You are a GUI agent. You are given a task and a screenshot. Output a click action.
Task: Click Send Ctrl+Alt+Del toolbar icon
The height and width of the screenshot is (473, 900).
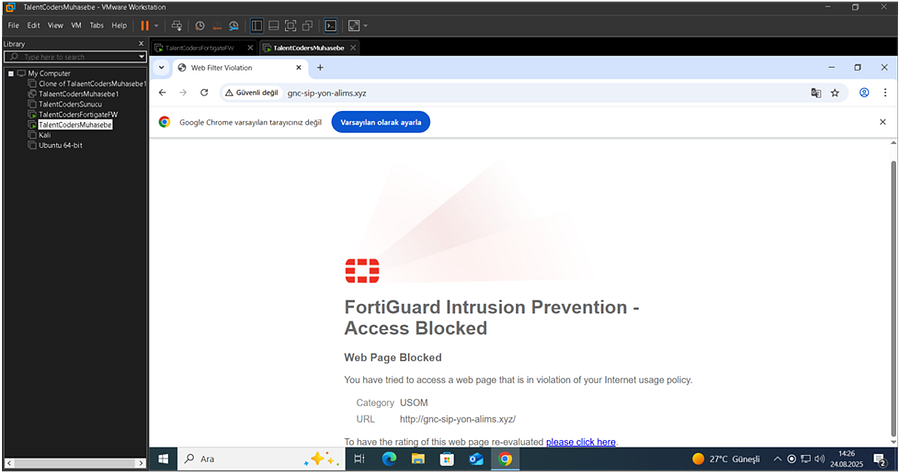coord(176,25)
